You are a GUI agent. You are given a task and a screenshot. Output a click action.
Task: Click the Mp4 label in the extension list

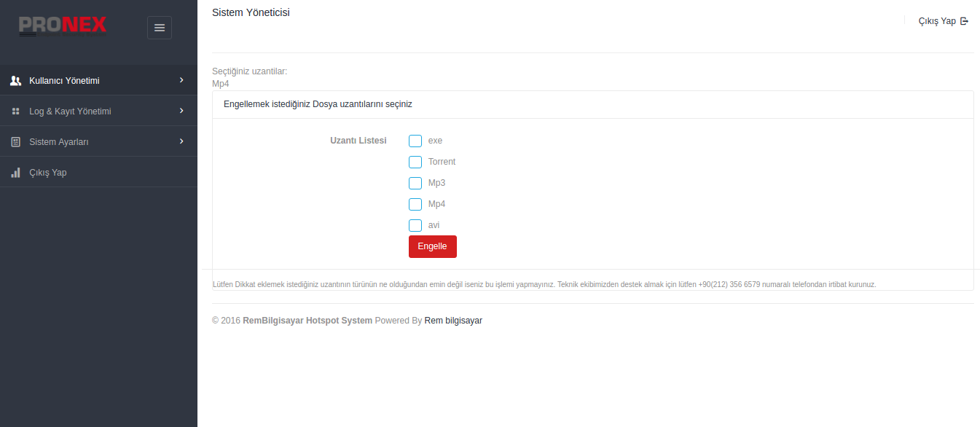point(436,204)
